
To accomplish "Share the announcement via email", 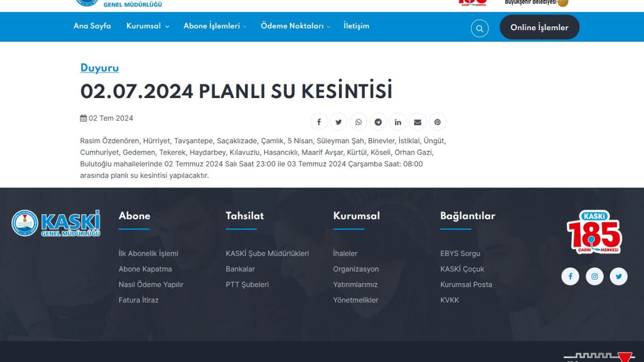I will [418, 122].
